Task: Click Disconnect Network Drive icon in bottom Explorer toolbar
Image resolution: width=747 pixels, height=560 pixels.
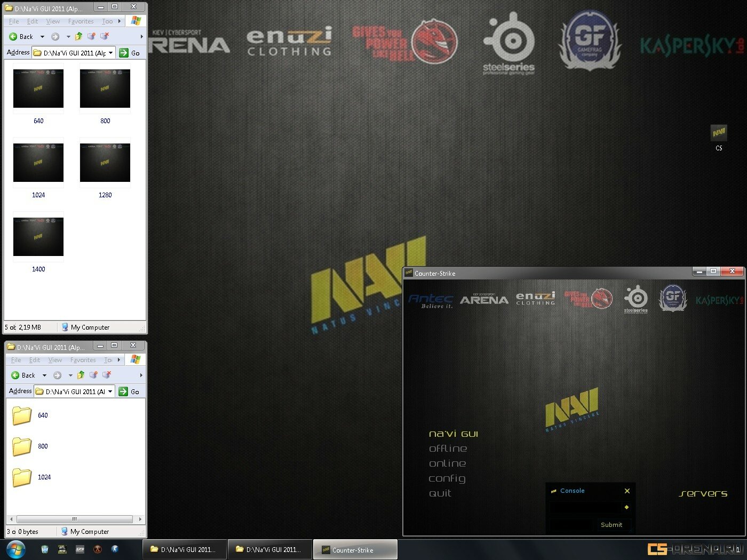Action: pos(107,375)
